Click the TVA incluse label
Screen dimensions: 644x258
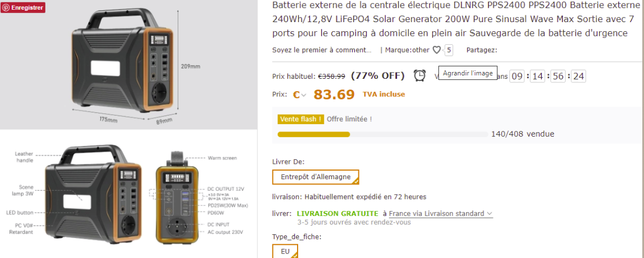384,94
